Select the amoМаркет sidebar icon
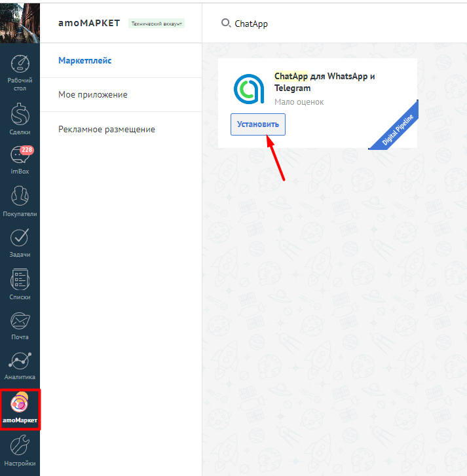 [20, 408]
